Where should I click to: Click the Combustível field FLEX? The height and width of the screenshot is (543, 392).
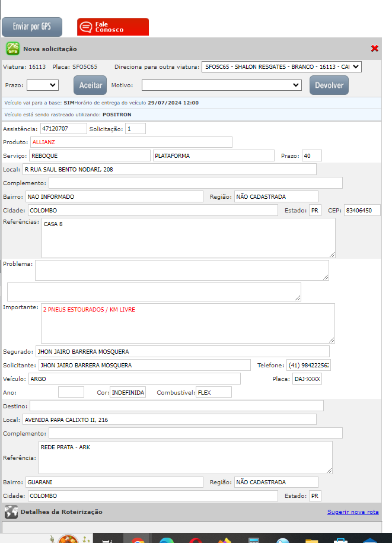pos(214,392)
